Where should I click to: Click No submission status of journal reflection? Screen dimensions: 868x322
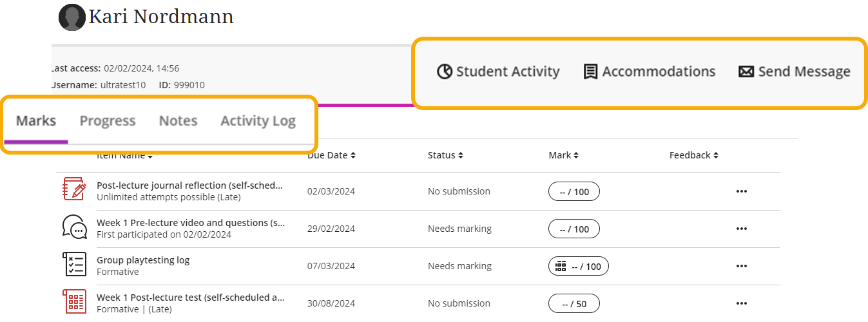coord(459,191)
